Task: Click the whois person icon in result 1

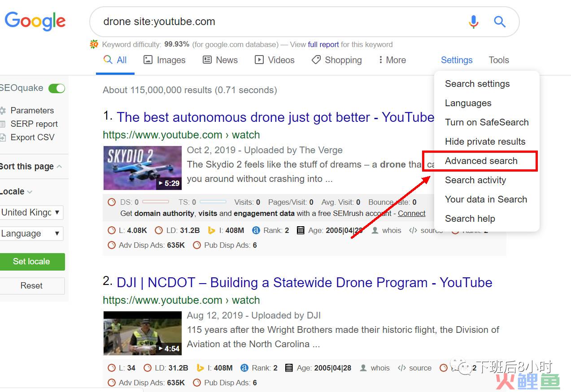Action: coord(375,230)
